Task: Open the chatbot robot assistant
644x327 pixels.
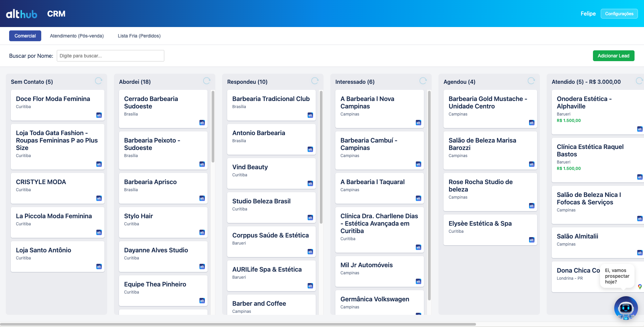Action: pos(626,308)
